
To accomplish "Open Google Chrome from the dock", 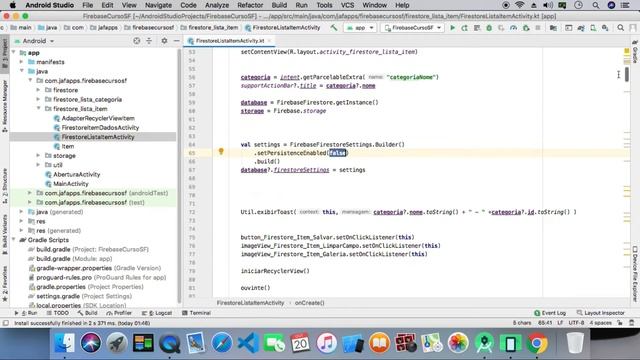I will pyautogui.click(x=537, y=342).
